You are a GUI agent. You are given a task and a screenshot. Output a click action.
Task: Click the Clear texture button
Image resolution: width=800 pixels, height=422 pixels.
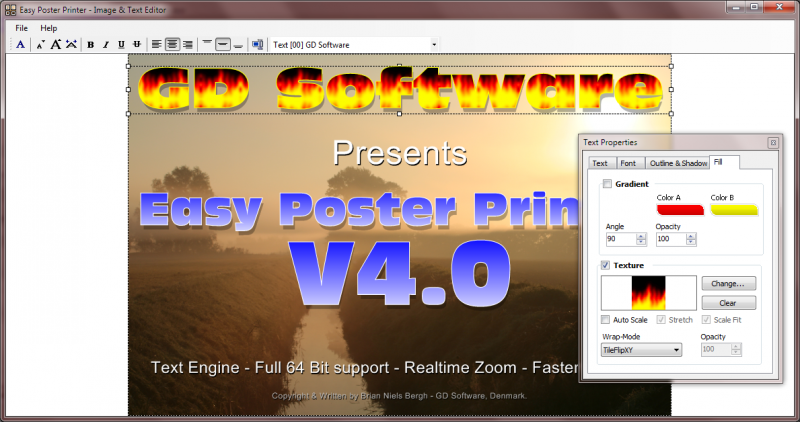729,303
